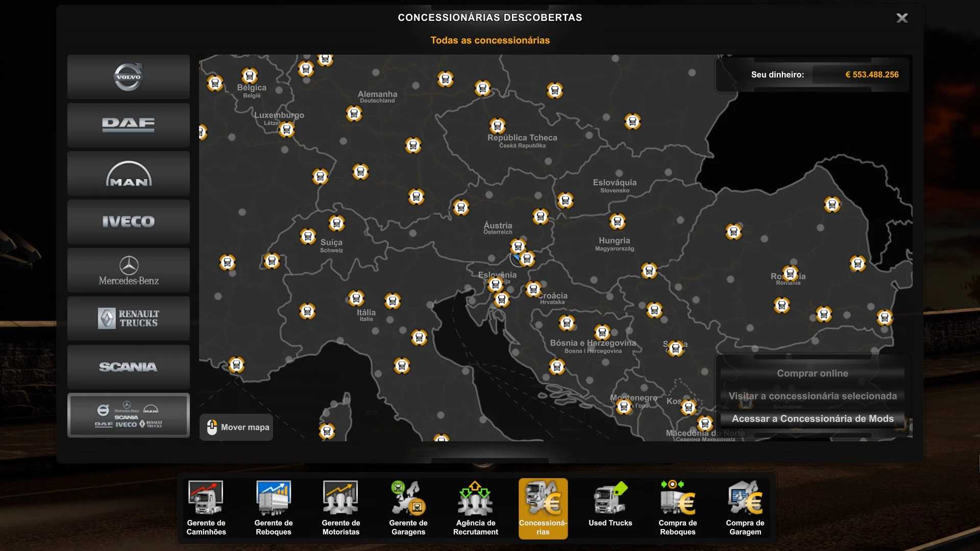The width and height of the screenshot is (980, 551).
Task: Show Renault Trucks dealers only
Action: point(128,318)
